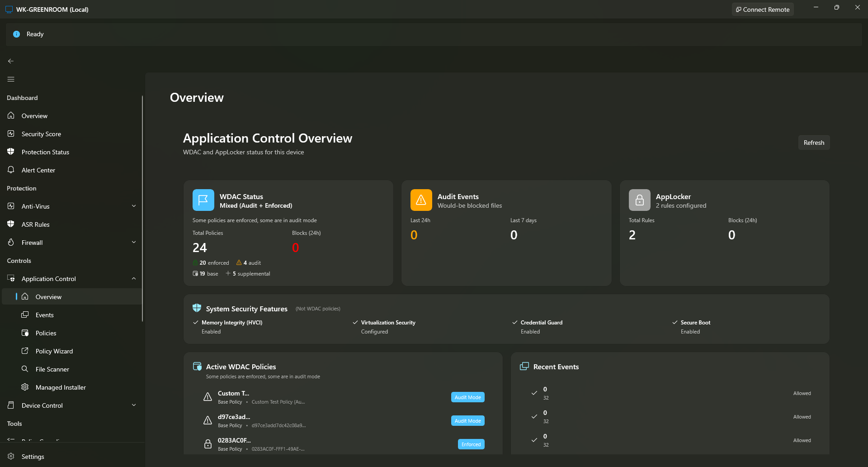
Task: Expand the Firewall submenu chevron
Action: 134,242
